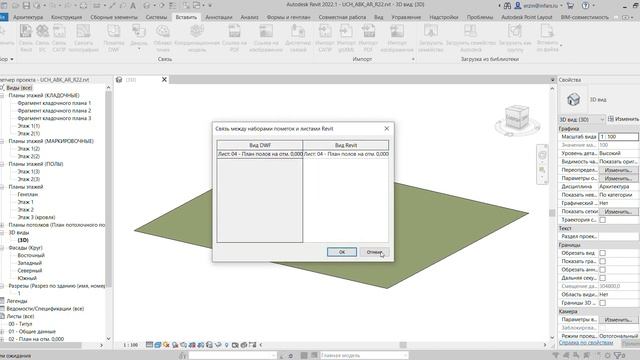Click the Изменить тип button in Properties
Image resolution: width=640 pixels, height=360 pixels.
pyautogui.click(x=623, y=119)
